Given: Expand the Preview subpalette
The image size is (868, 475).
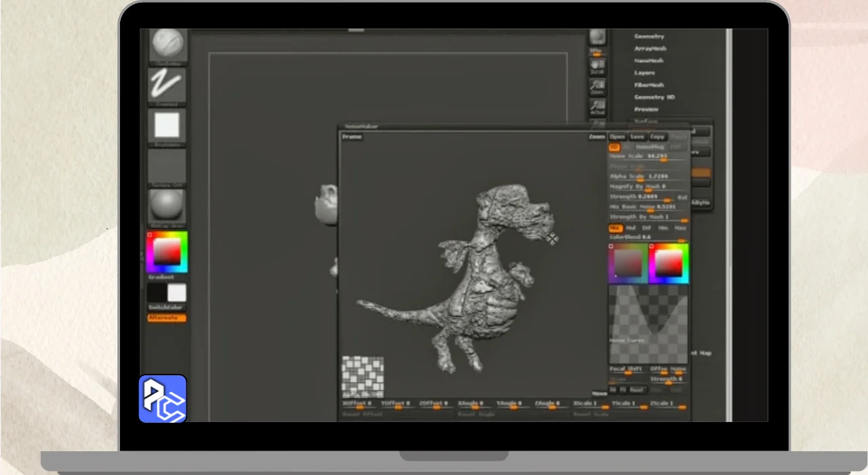Looking at the screenshot, I should click(x=646, y=109).
